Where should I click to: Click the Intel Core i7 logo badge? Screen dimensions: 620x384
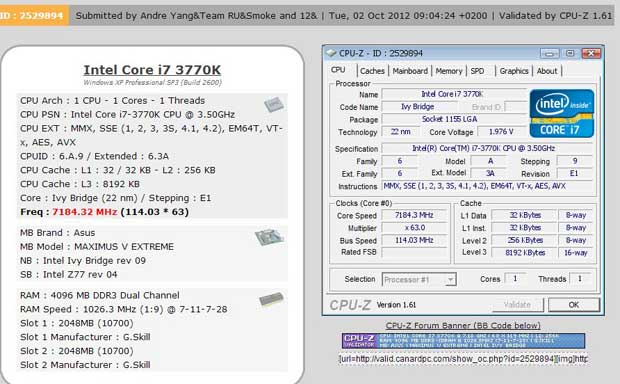click(561, 113)
